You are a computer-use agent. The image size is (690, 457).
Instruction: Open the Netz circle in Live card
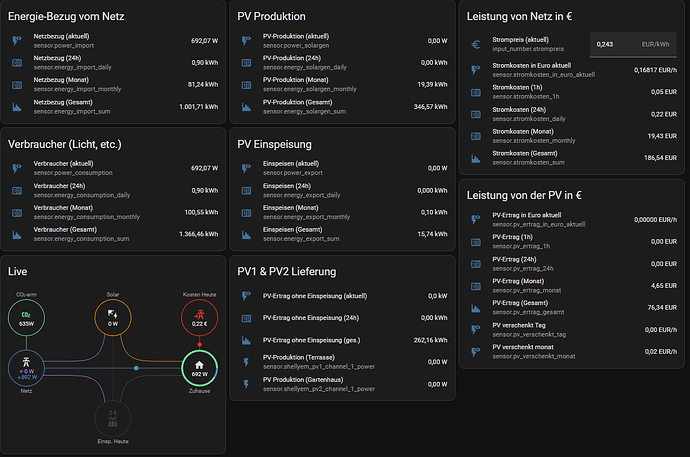pyautogui.click(x=26, y=368)
